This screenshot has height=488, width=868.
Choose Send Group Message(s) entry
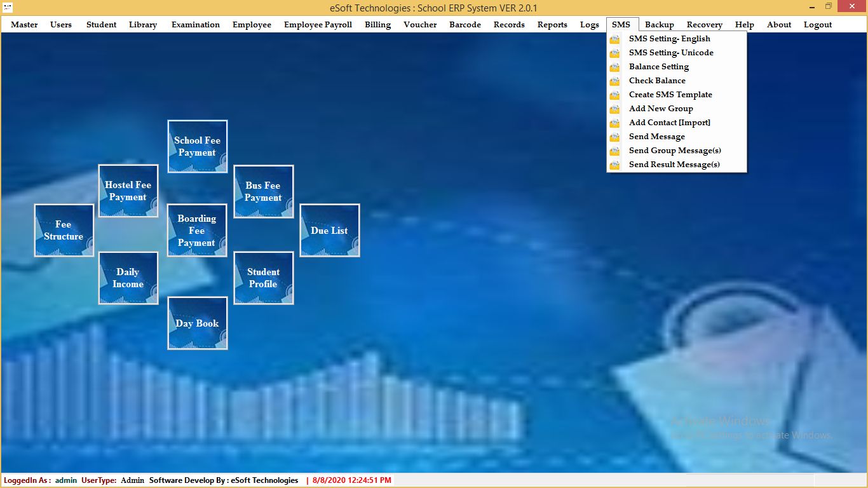677,151
